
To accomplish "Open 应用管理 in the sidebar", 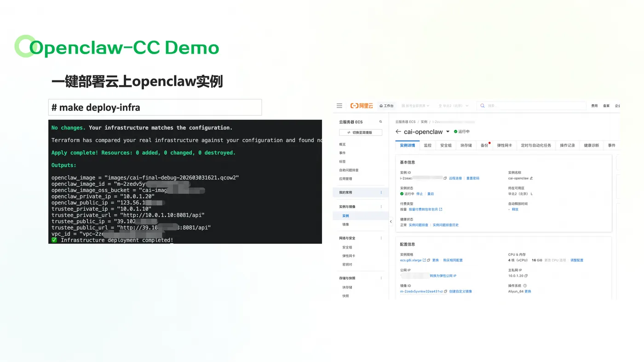I will coord(345,179).
